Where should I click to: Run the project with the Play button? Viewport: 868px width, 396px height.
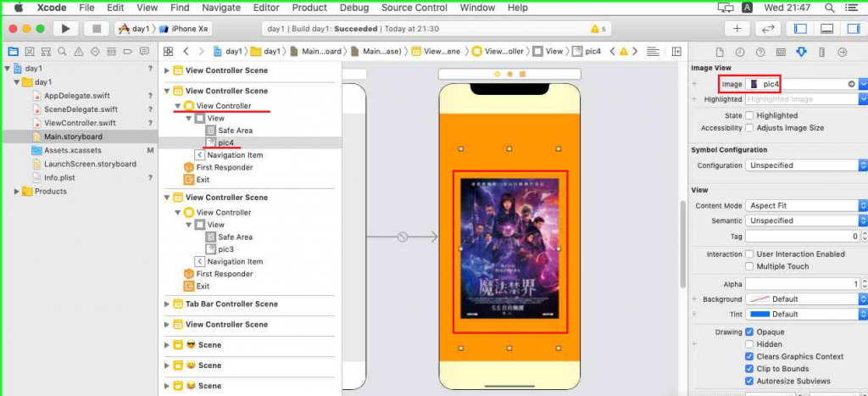[x=65, y=29]
